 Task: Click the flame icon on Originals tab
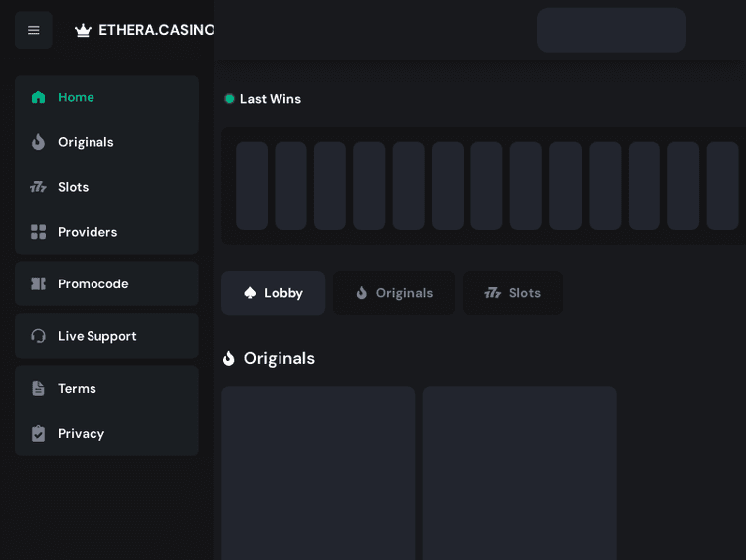tap(362, 293)
